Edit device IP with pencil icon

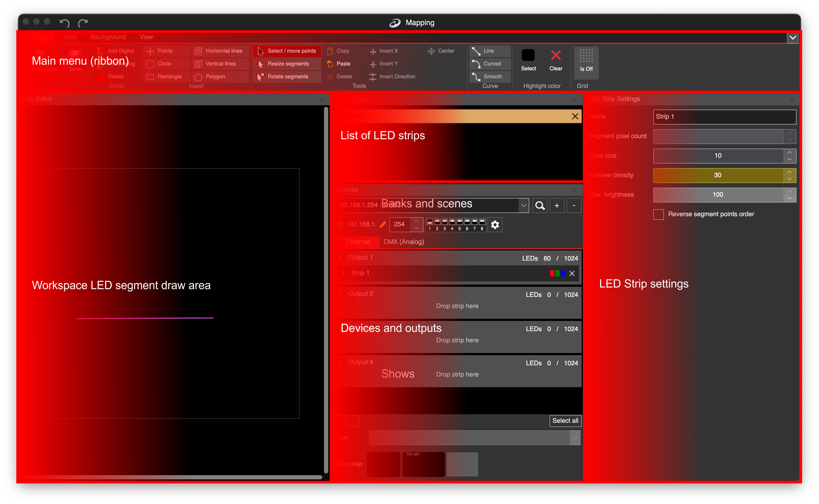pyautogui.click(x=383, y=224)
